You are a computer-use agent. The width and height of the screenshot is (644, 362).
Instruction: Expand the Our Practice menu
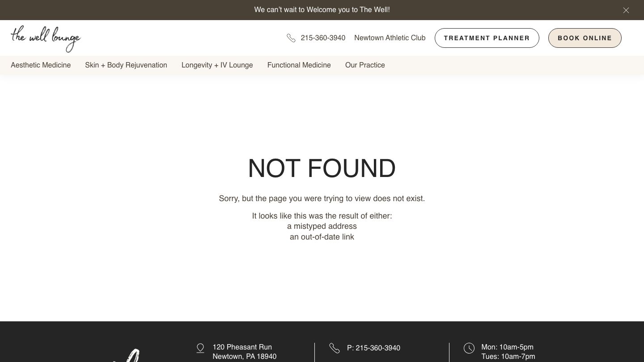tap(365, 65)
